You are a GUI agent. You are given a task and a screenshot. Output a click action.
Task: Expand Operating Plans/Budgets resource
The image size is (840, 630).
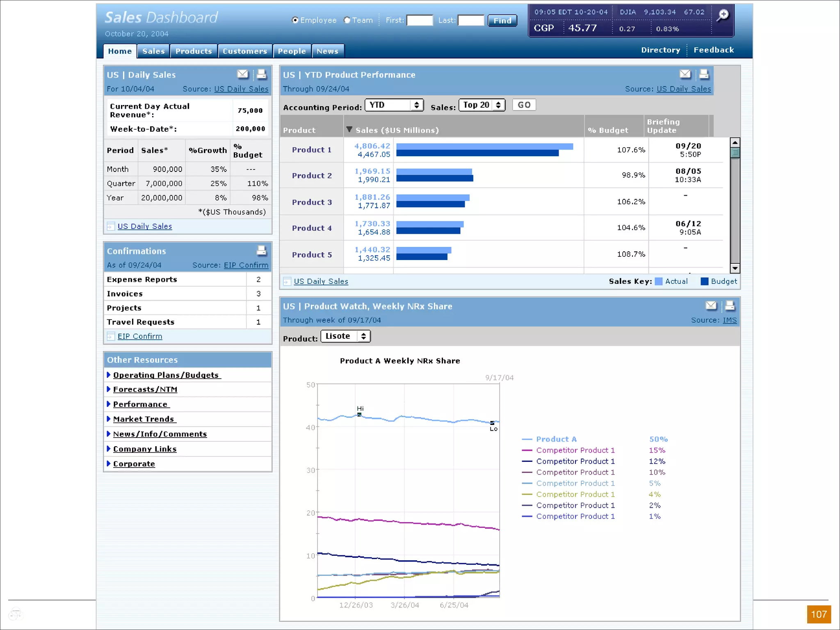pyautogui.click(x=166, y=375)
